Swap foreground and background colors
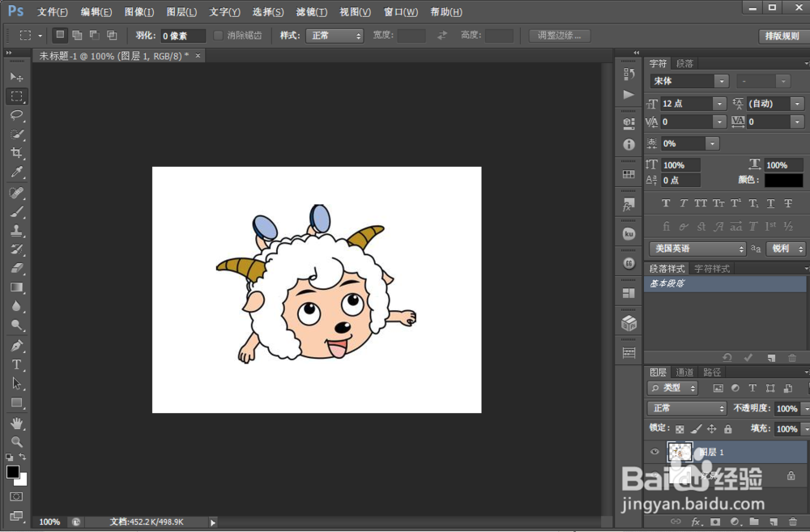Viewport: 810px width, 532px height. pyautogui.click(x=22, y=457)
